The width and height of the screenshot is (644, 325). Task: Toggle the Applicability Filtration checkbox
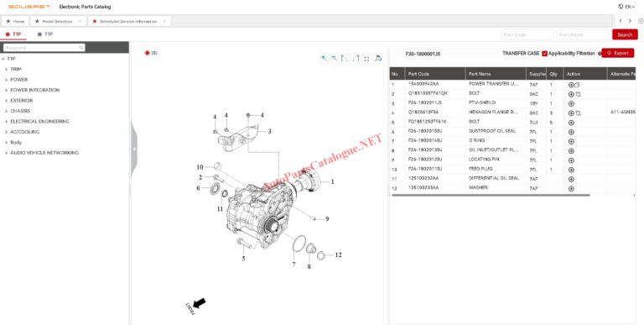[x=544, y=54]
